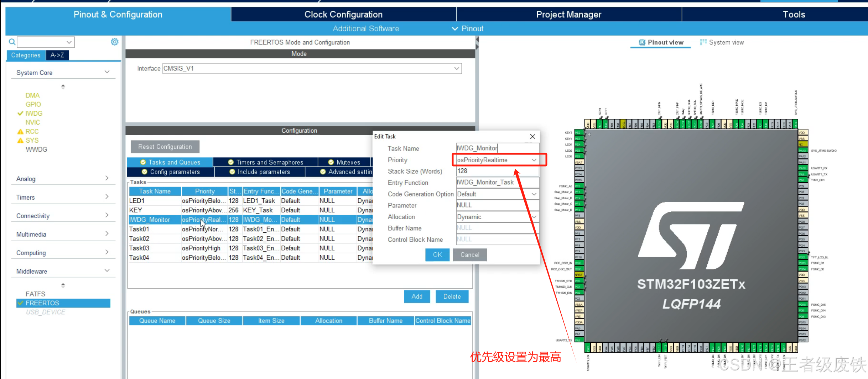868x379 pixels.
Task: Open the Pinout dropdown menu
Action: 468,28
